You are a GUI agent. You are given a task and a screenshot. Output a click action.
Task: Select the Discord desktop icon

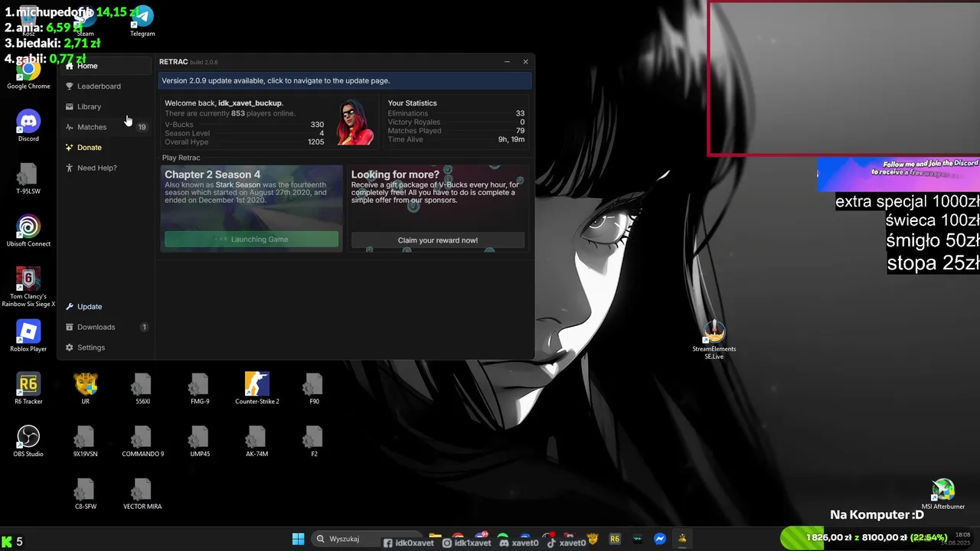click(28, 126)
